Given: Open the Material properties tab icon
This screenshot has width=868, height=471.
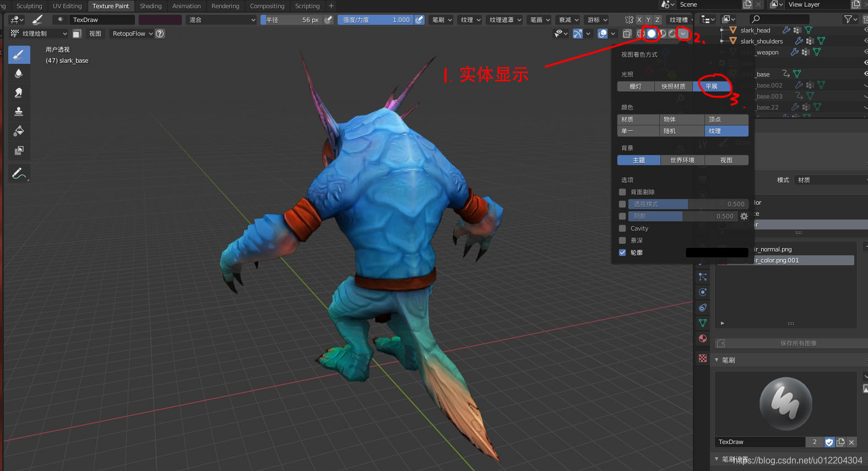Looking at the screenshot, I should [703, 338].
